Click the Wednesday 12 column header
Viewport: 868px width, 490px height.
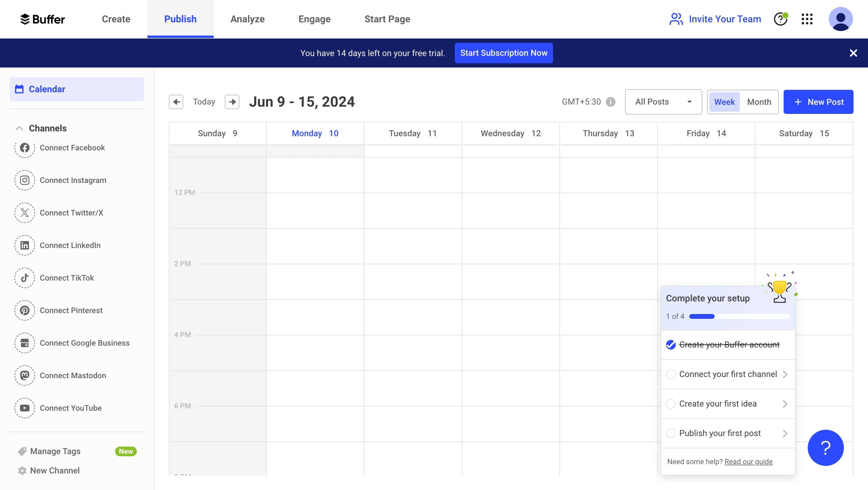[511, 133]
